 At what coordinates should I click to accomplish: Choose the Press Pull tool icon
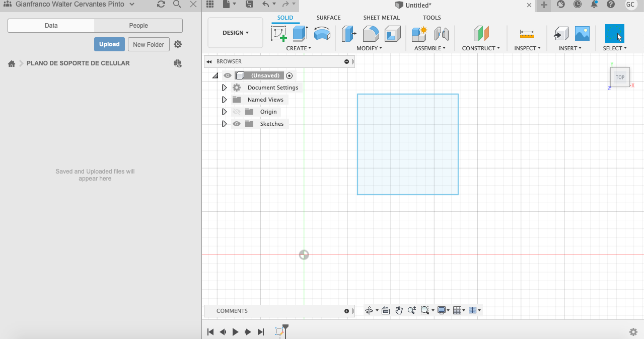coord(349,34)
